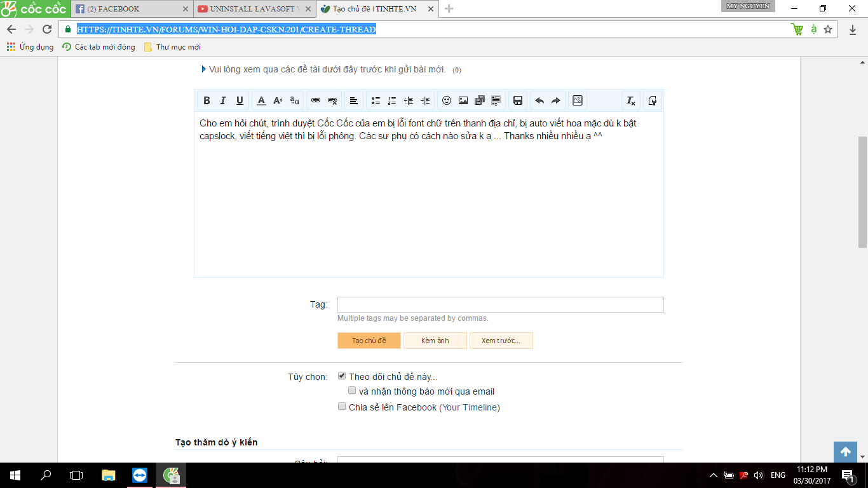This screenshot has width=868, height=488.
Task: Open the insert quote/code menu
Action: pyautogui.click(x=496, y=100)
